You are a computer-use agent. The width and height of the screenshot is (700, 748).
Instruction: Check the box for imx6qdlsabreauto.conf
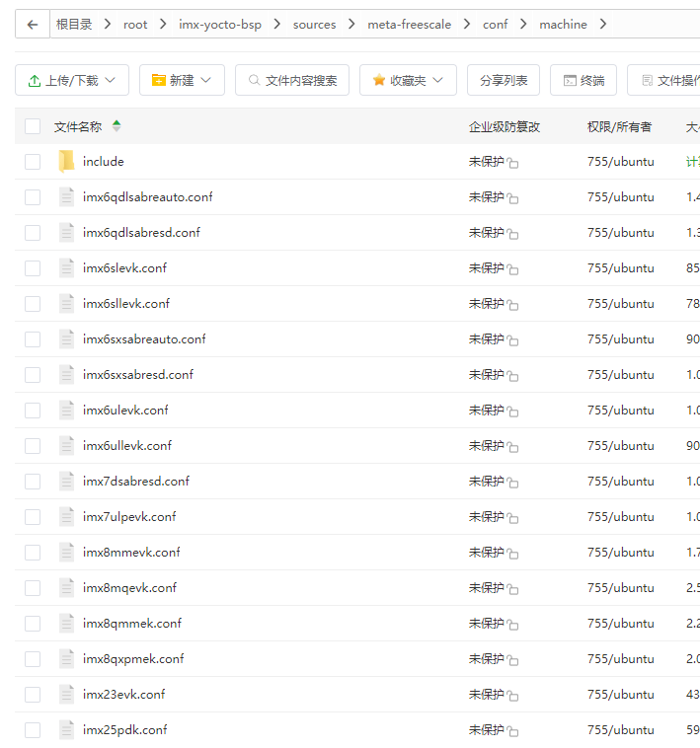33,197
